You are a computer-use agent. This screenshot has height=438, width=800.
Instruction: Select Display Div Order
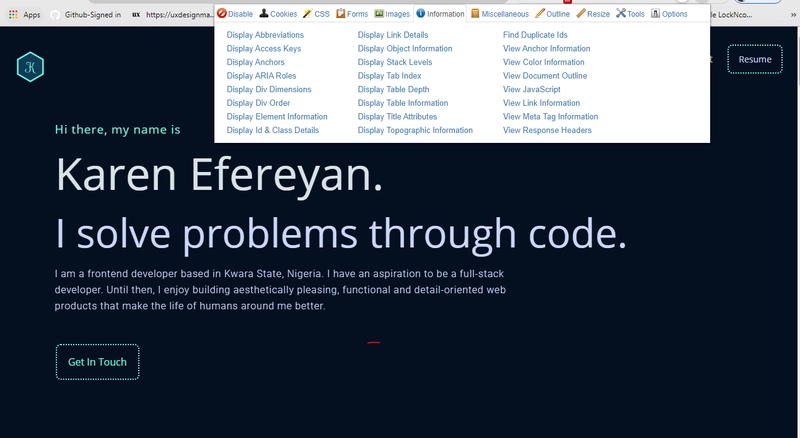click(258, 103)
